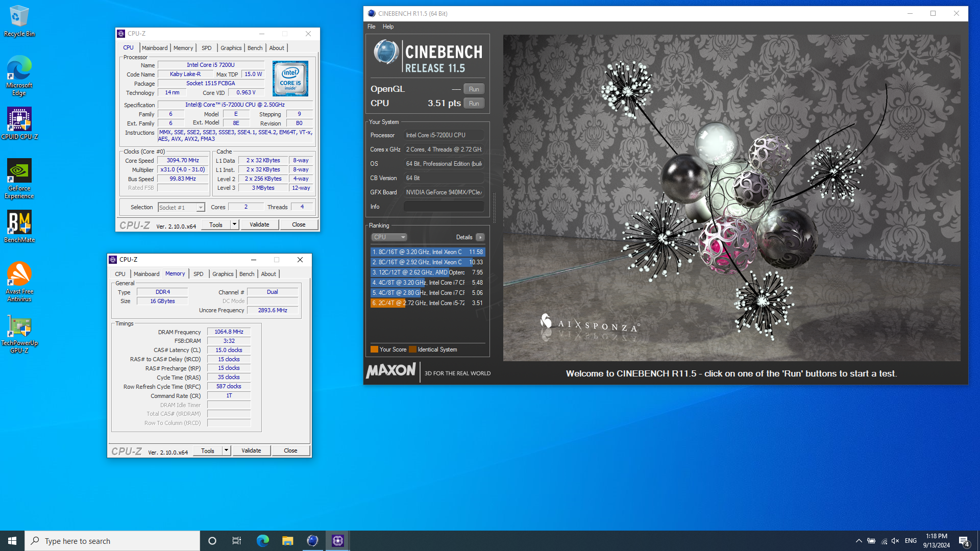Open About tab in bottom CPU-Z window
980x551 pixels.
point(268,274)
